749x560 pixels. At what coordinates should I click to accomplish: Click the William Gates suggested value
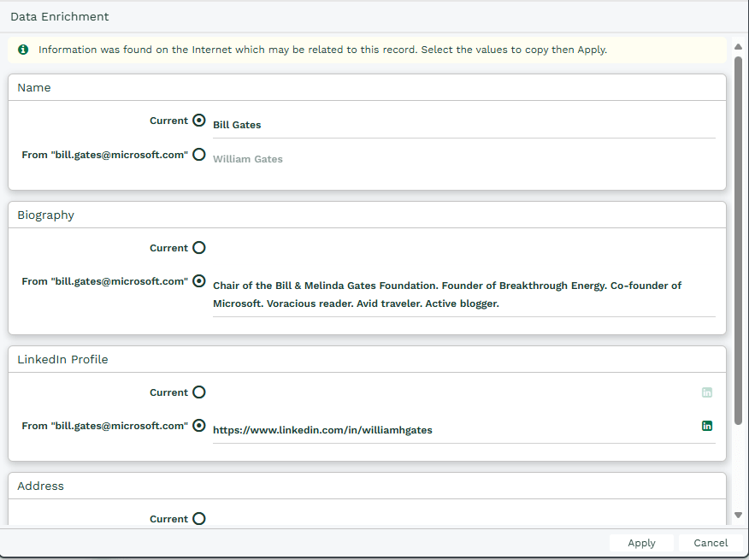248,159
